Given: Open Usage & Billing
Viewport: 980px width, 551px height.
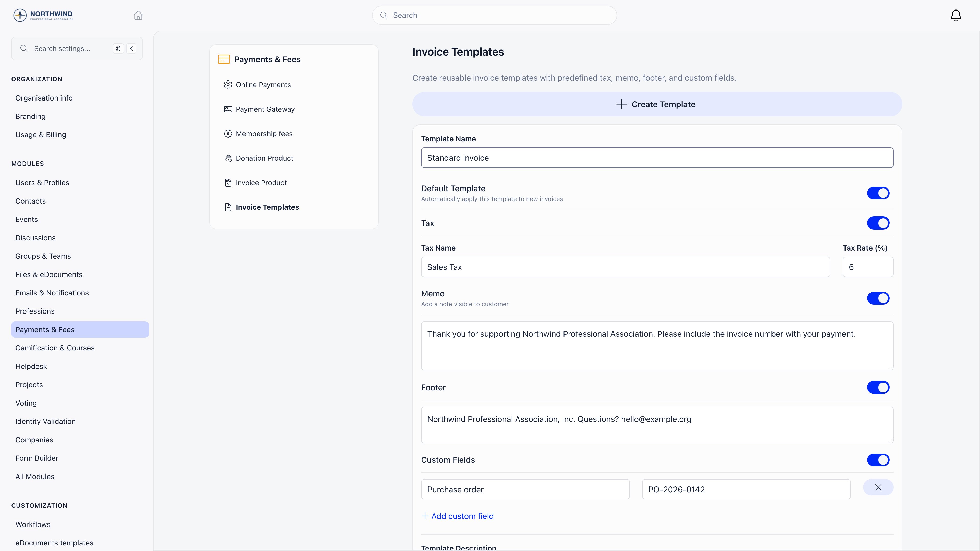Looking at the screenshot, I should click(x=41, y=135).
